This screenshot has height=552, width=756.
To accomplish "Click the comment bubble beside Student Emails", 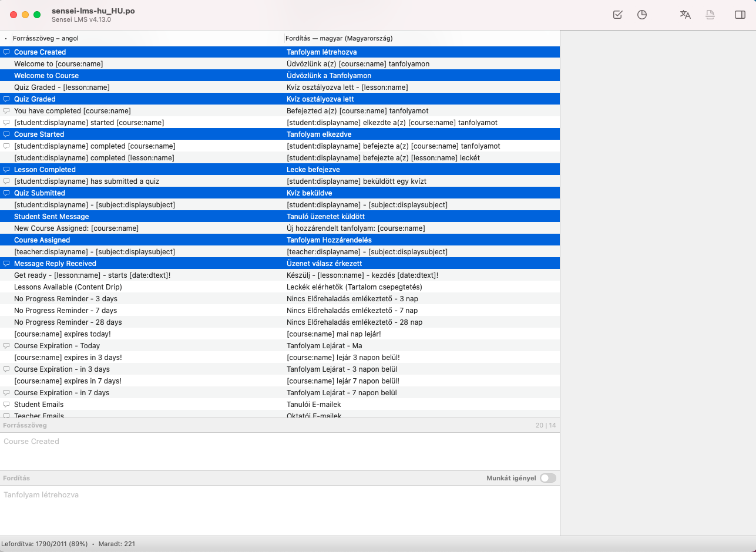I will 6,404.
